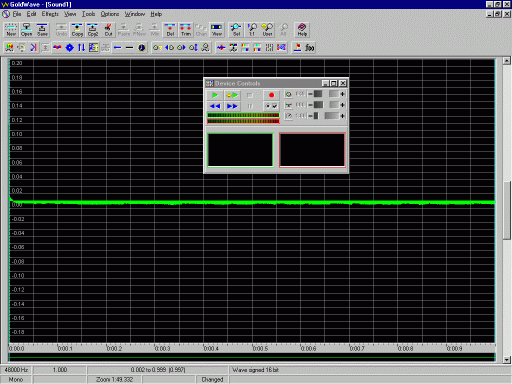512x384 pixels.
Task: Click the balance icon in Device Controls
Action: 288,105
